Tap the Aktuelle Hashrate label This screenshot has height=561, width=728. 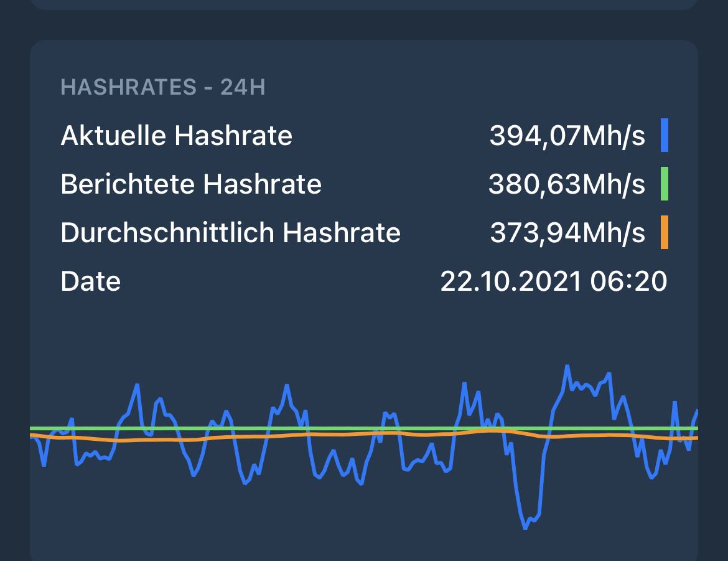tap(177, 136)
